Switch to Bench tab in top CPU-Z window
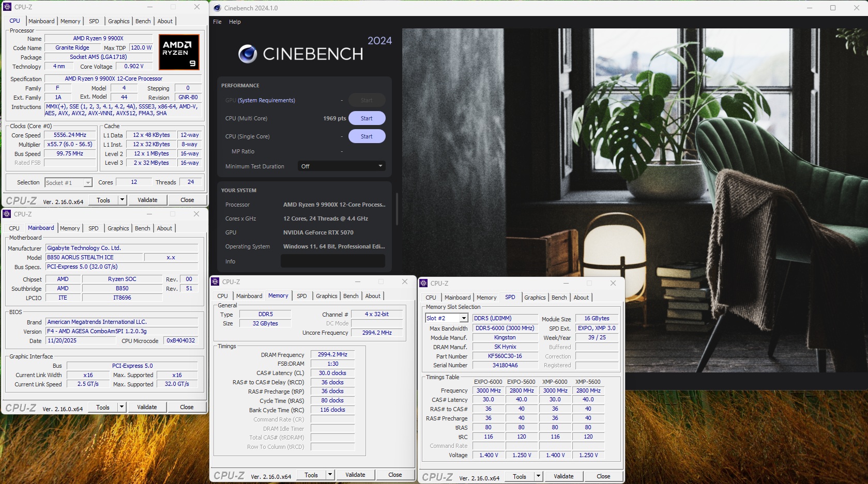Screen dimensions: 868x484 point(143,21)
